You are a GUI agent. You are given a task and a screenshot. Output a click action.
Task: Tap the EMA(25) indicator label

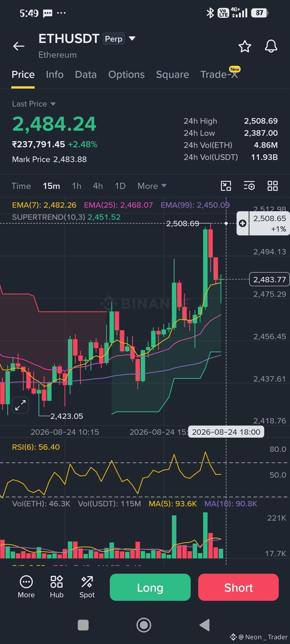pyautogui.click(x=118, y=205)
